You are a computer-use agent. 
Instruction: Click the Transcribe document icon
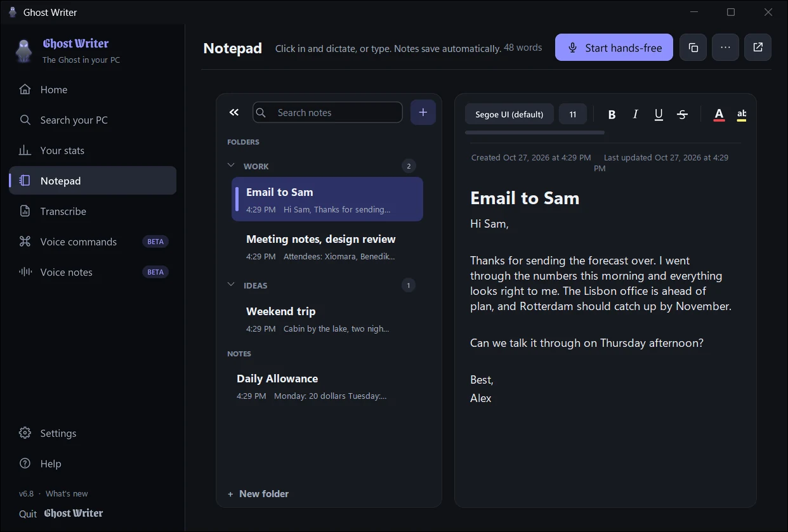tap(25, 211)
